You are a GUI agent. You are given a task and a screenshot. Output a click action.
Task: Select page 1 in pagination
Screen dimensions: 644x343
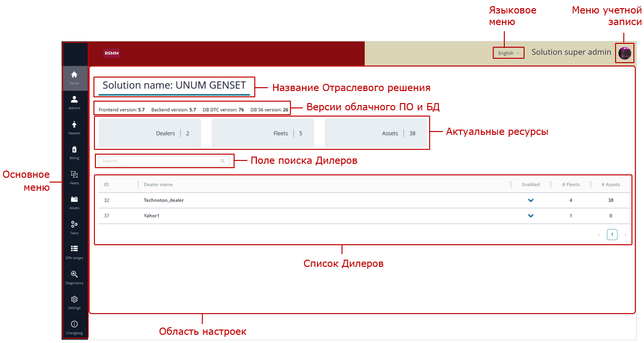[612, 235]
